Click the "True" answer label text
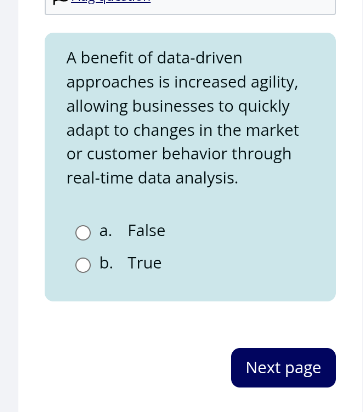 [x=145, y=263]
